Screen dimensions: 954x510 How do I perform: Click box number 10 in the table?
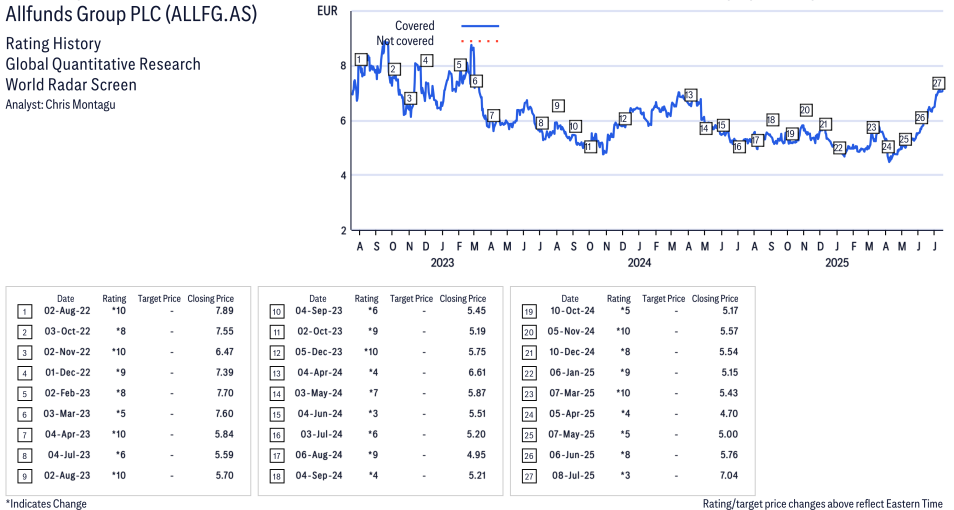pyautogui.click(x=277, y=312)
